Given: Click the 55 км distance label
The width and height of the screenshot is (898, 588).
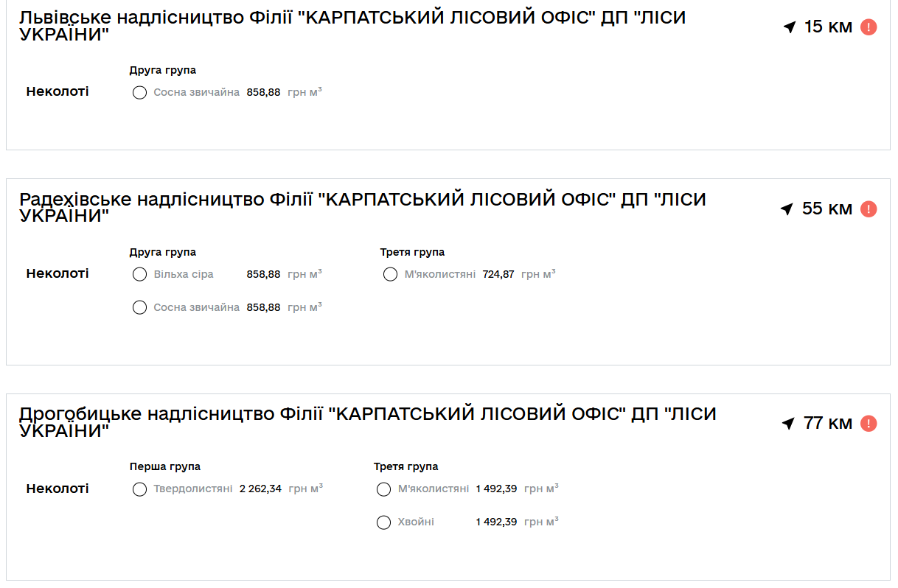Looking at the screenshot, I should pyautogui.click(x=826, y=209).
